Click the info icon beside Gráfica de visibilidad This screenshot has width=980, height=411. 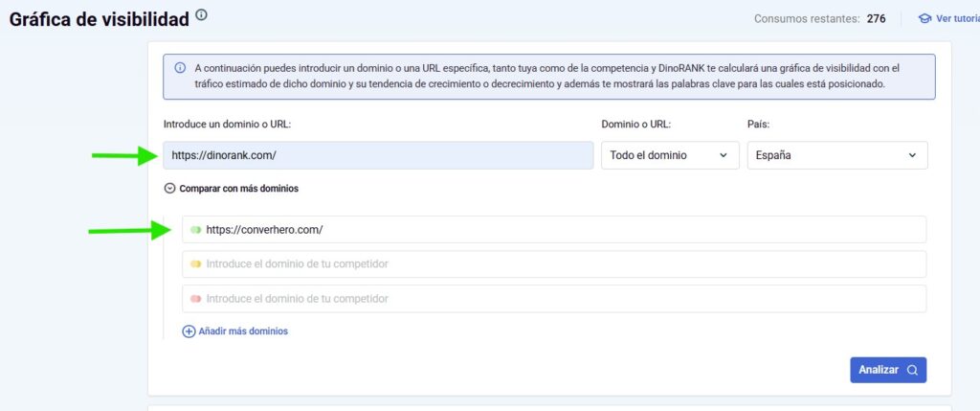201,15
